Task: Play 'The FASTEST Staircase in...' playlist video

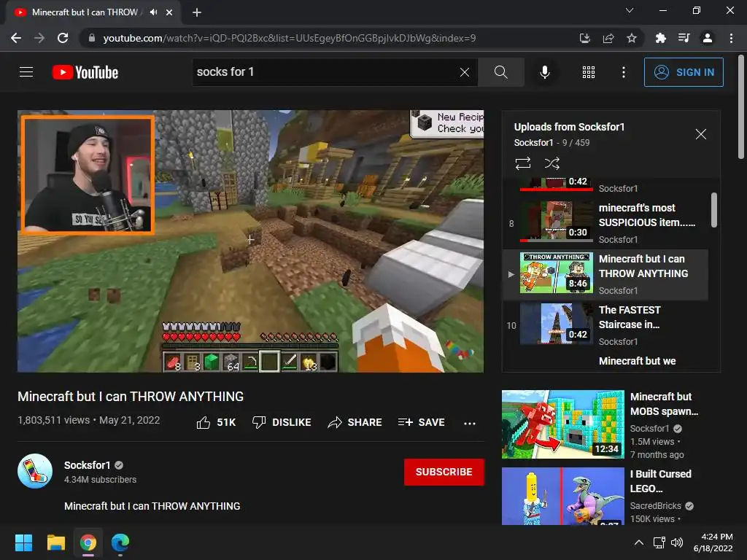Action: click(x=605, y=325)
